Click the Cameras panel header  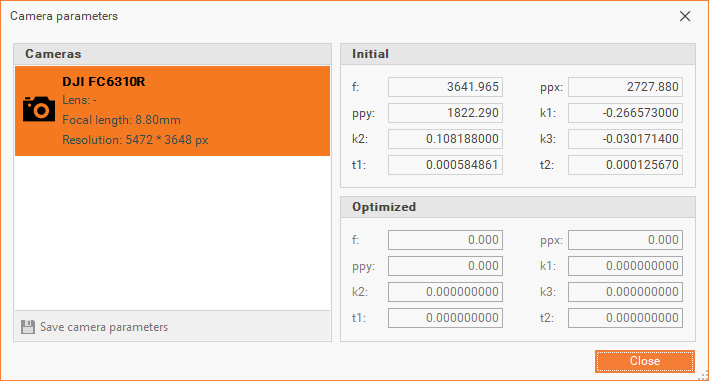[x=172, y=54]
